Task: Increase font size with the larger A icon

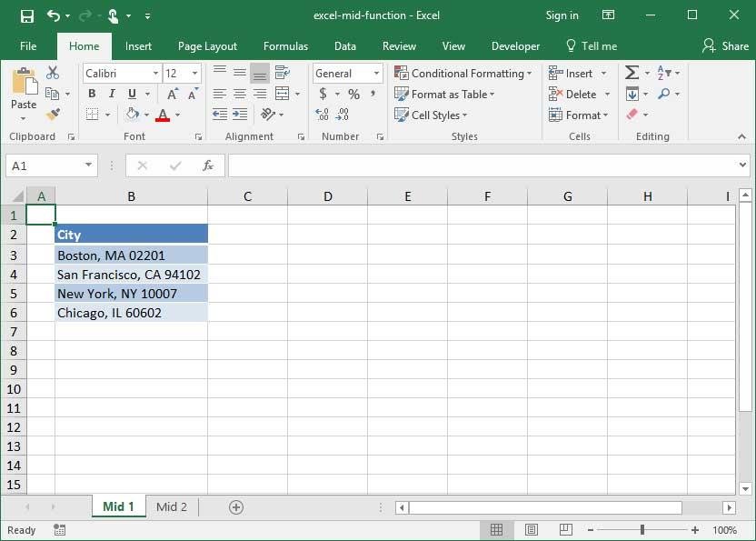Action: pyautogui.click(x=172, y=94)
